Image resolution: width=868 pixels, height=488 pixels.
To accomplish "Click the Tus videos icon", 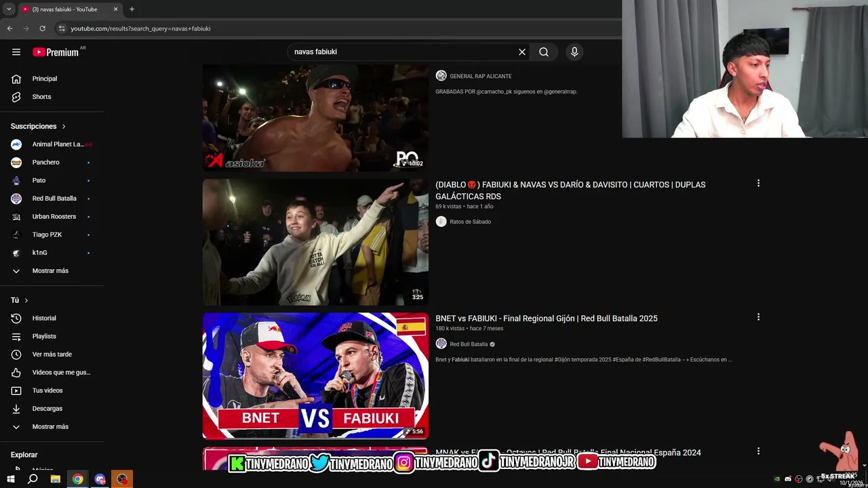I will [x=16, y=390].
